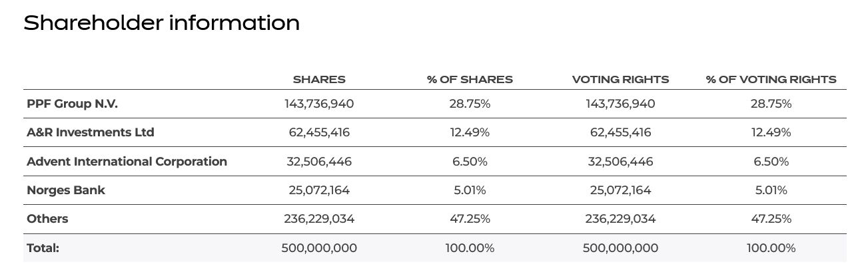Click the Norges Bank row label
Screen dimensions: 868x272
tap(66, 190)
